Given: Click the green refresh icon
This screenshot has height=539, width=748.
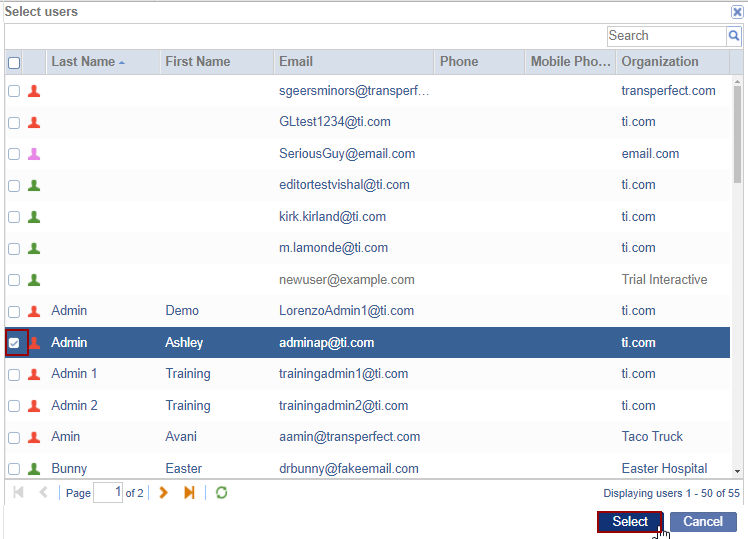Looking at the screenshot, I should pyautogui.click(x=222, y=493).
